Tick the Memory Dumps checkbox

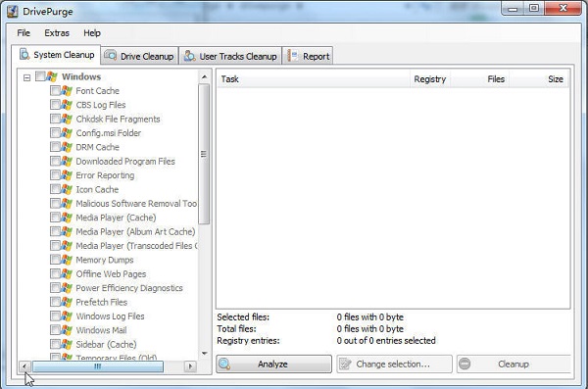coord(55,260)
